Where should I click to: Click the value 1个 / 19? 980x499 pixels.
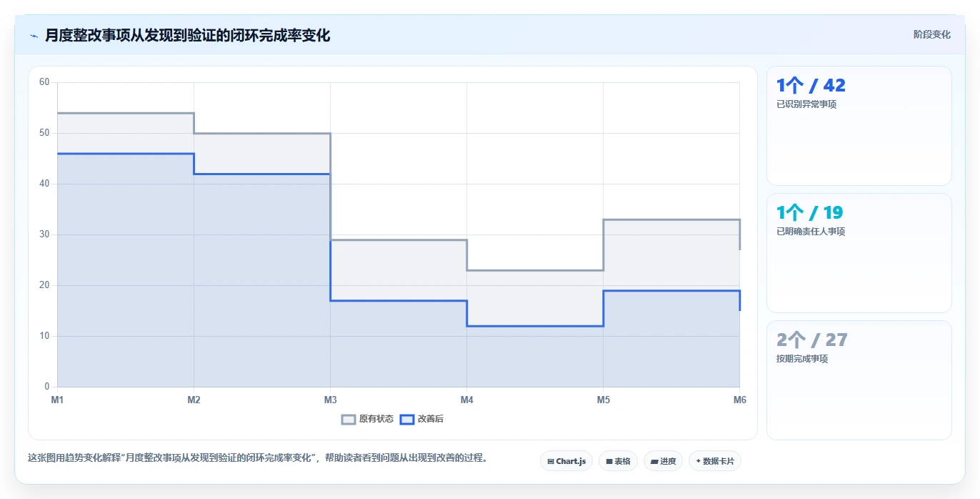810,213
